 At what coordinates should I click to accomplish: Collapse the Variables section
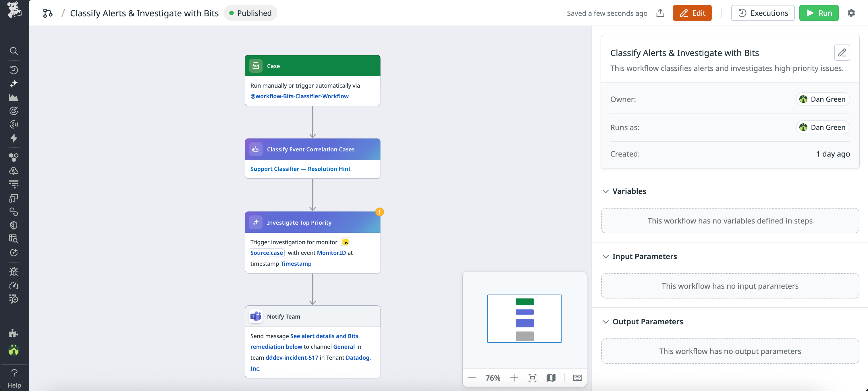605,191
